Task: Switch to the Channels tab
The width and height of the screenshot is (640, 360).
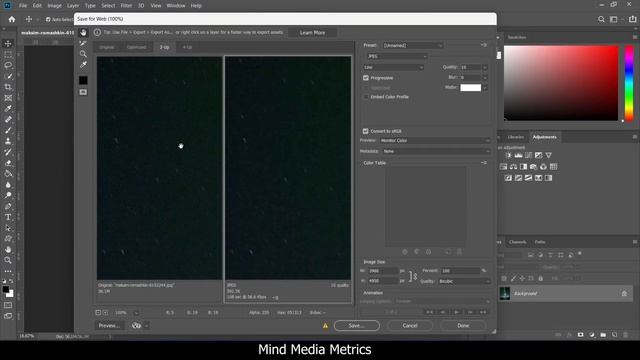Action: point(518,242)
